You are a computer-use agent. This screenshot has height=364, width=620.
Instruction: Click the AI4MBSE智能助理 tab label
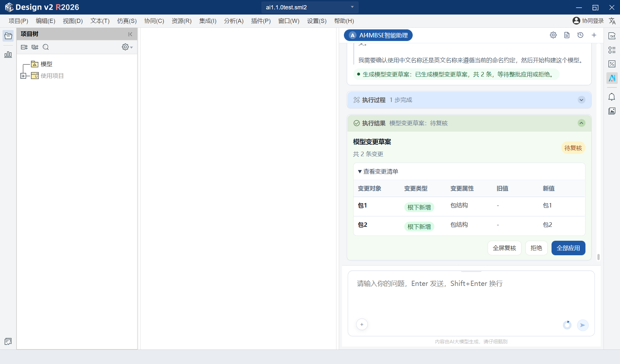tap(378, 35)
